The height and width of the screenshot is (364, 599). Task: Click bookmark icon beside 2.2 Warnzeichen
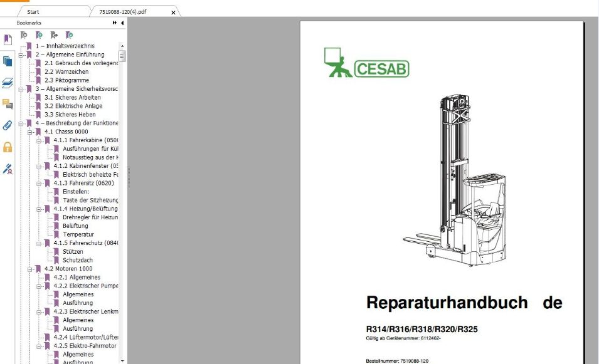point(38,71)
